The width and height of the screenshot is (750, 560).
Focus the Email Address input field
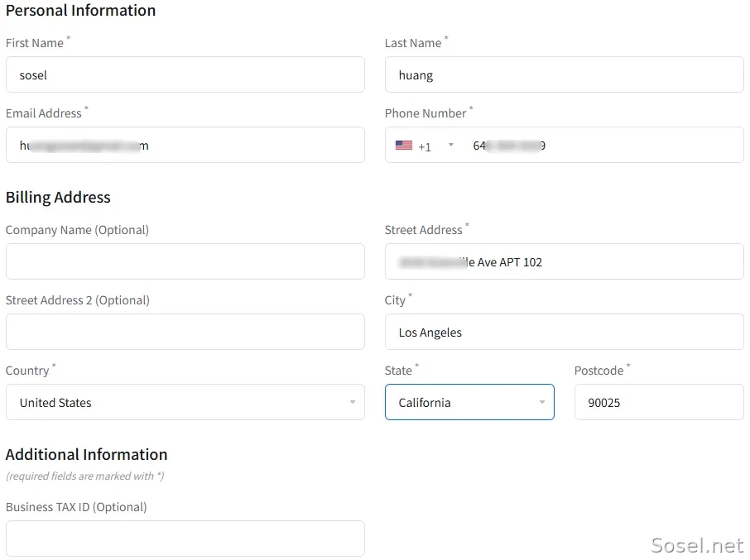tap(185, 145)
